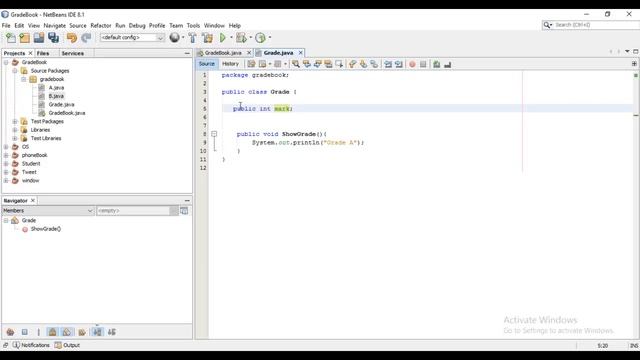Viewport: 640px width, 360px height.
Task: Collapse the ShowGrade method code fold
Action: tap(214, 134)
